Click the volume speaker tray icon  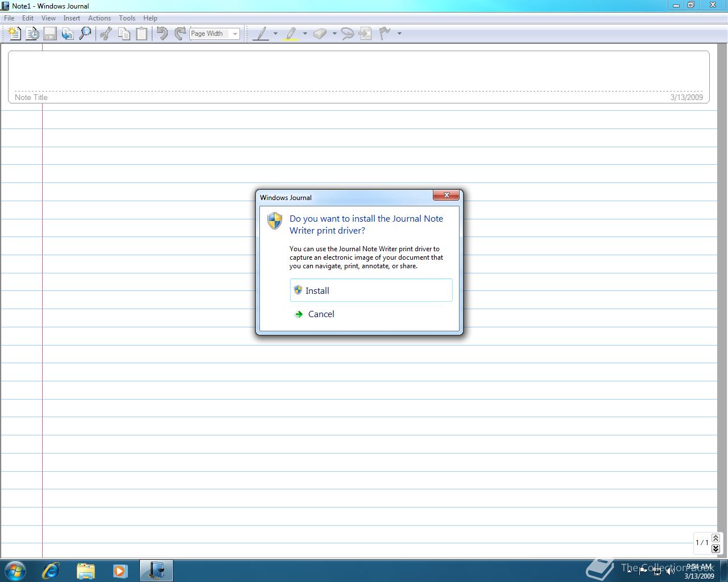coord(671,571)
